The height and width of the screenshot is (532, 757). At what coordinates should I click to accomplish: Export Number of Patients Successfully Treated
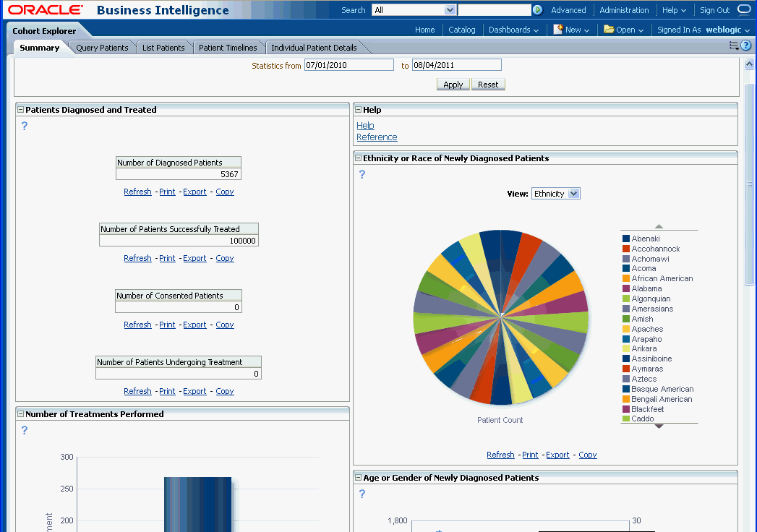(x=194, y=258)
